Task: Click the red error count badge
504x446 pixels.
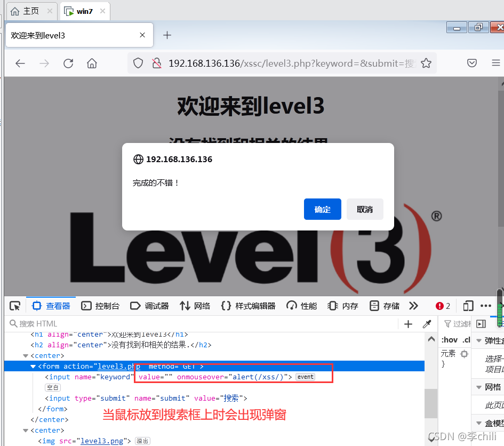Action: tap(443, 306)
